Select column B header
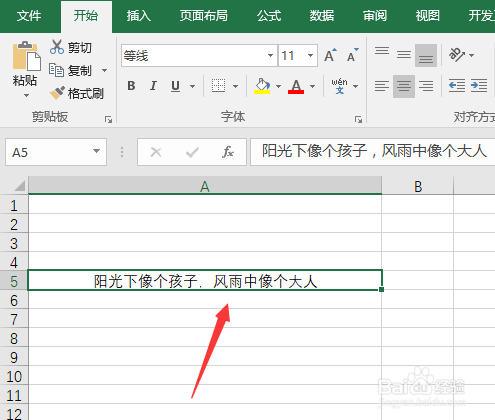Image resolution: width=495 pixels, height=420 pixels. (x=418, y=186)
